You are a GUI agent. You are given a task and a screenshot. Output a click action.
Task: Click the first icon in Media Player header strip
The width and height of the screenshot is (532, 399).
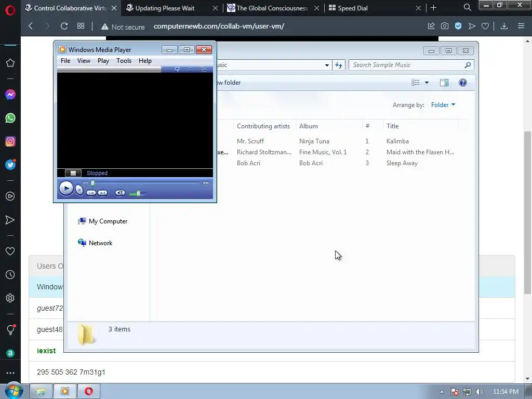(177, 70)
